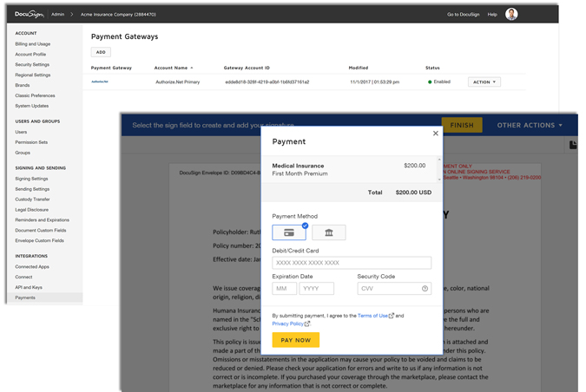586x392 pixels.
Task: Open the Help link in header
Action: 492,14
